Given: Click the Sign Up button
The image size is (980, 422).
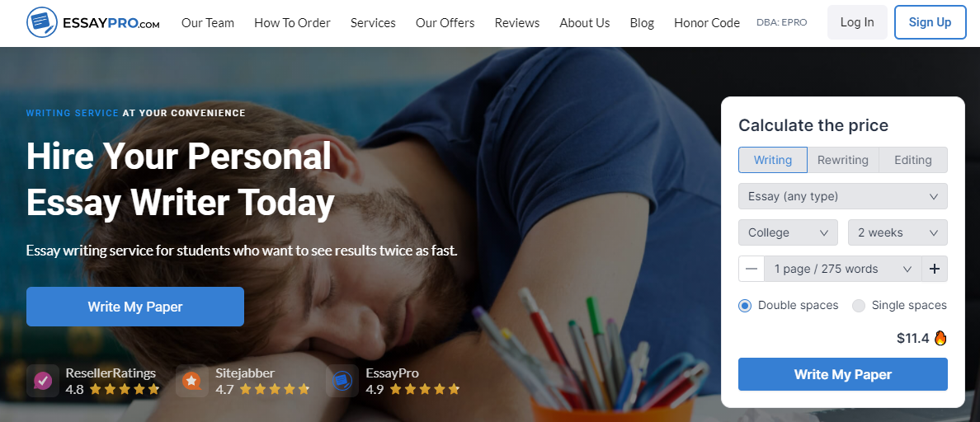Looking at the screenshot, I should [930, 22].
